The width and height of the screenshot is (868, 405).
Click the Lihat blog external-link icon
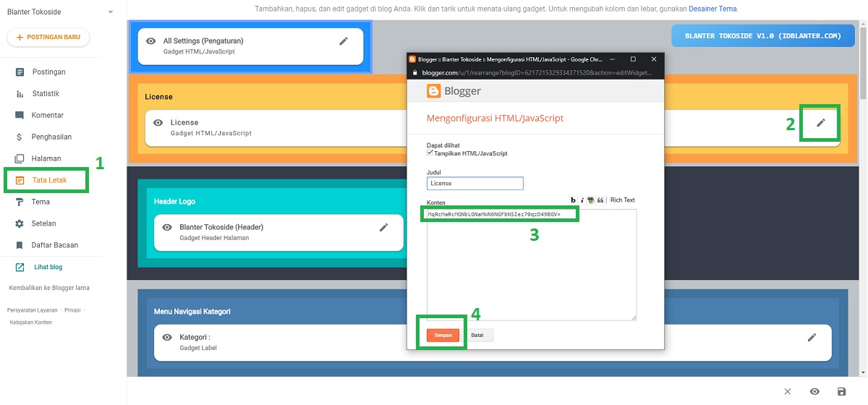(20, 267)
